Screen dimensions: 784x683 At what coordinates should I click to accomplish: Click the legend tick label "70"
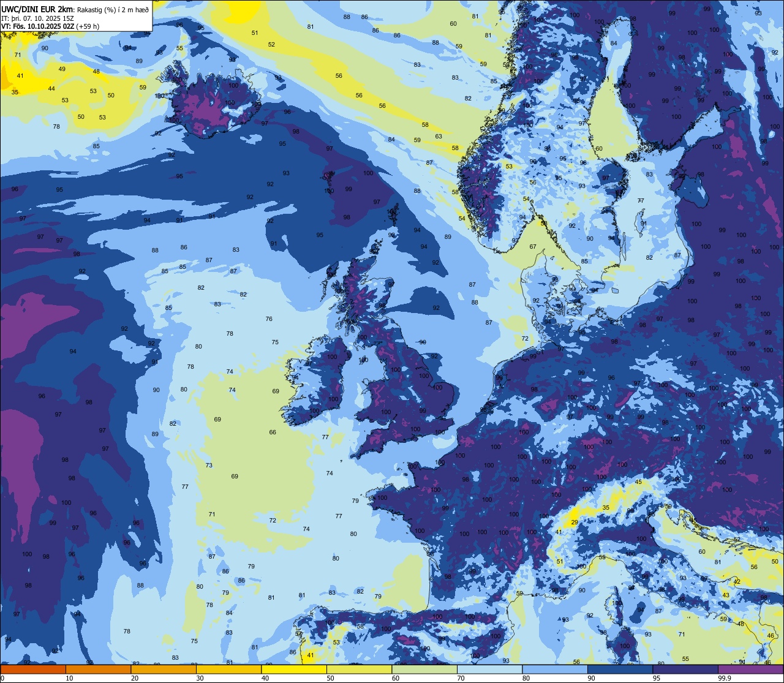pos(461,678)
